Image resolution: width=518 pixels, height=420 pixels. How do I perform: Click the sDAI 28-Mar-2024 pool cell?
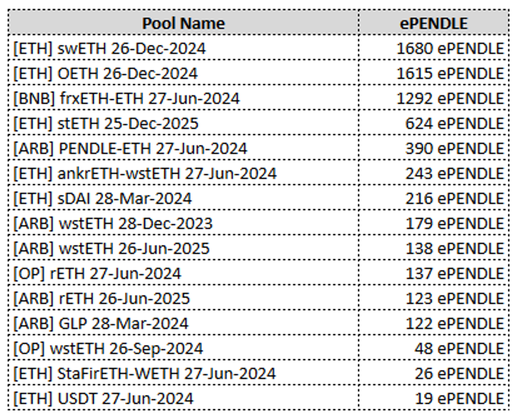103,198
